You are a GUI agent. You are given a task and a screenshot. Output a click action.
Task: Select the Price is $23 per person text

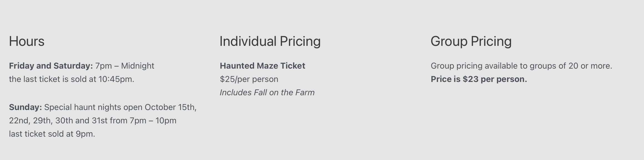(x=479, y=79)
